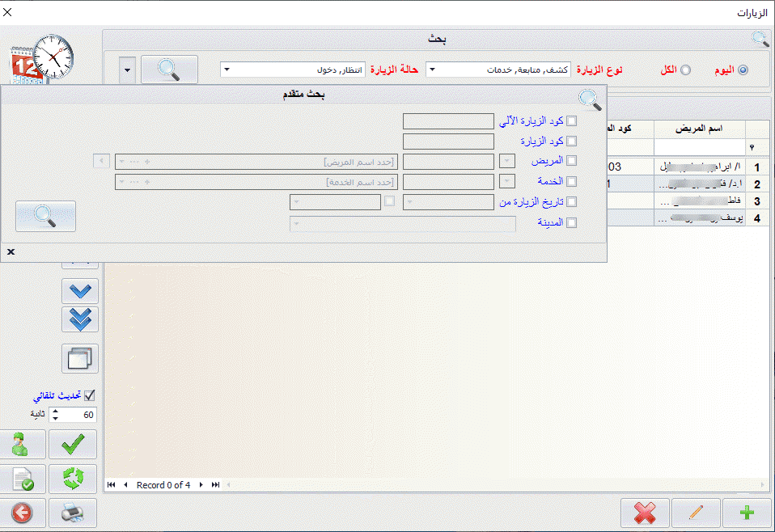The image size is (775, 532).
Task: Check the المدينة filter checkbox
Action: pyautogui.click(x=572, y=223)
